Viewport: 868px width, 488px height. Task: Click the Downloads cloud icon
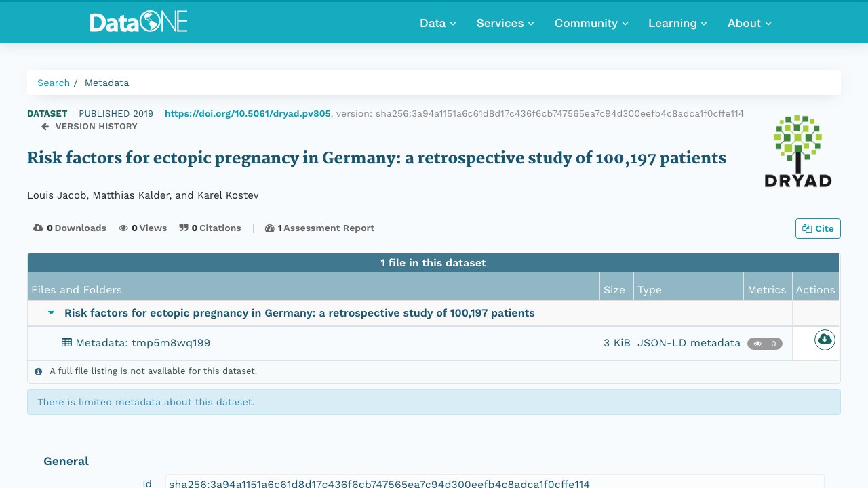(x=38, y=228)
